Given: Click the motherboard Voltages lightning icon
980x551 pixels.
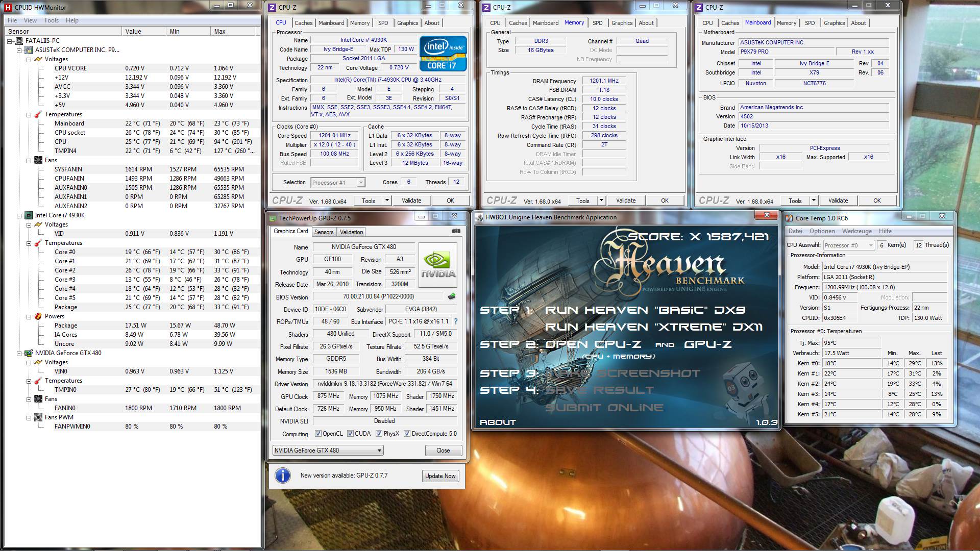Looking at the screenshot, I should 38,59.
